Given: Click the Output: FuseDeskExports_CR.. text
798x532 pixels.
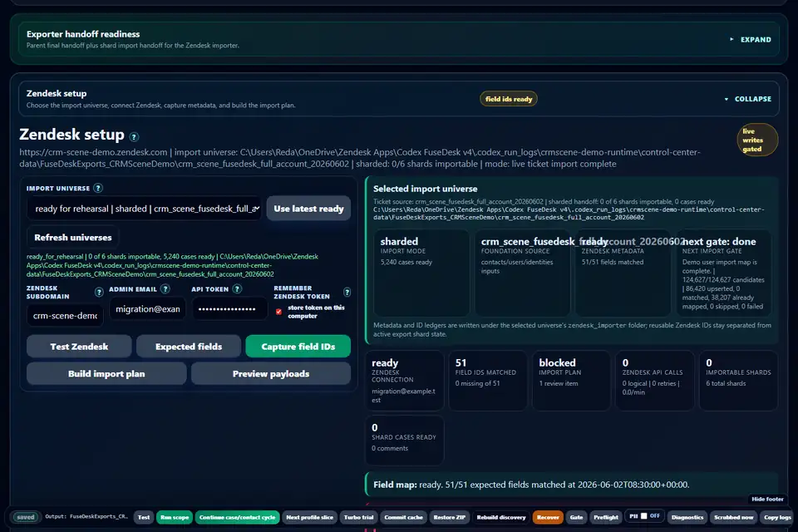Looking at the screenshot, I should click(x=86, y=516).
